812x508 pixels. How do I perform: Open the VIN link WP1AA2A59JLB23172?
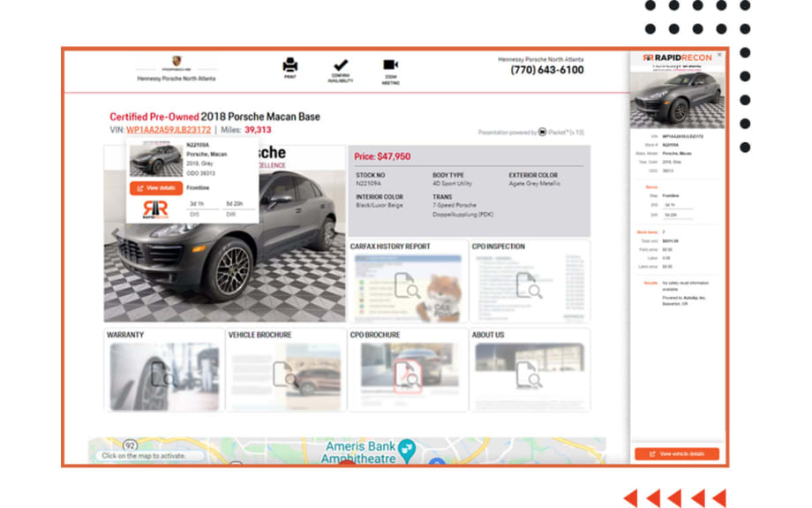[169, 130]
